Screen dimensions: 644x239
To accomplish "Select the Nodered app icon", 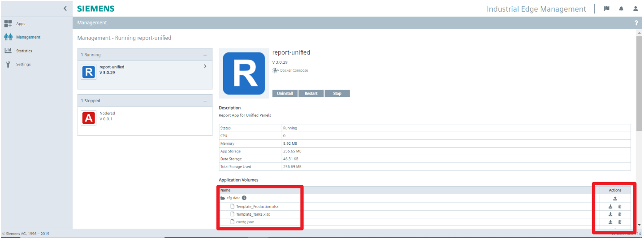I will coord(89,118).
